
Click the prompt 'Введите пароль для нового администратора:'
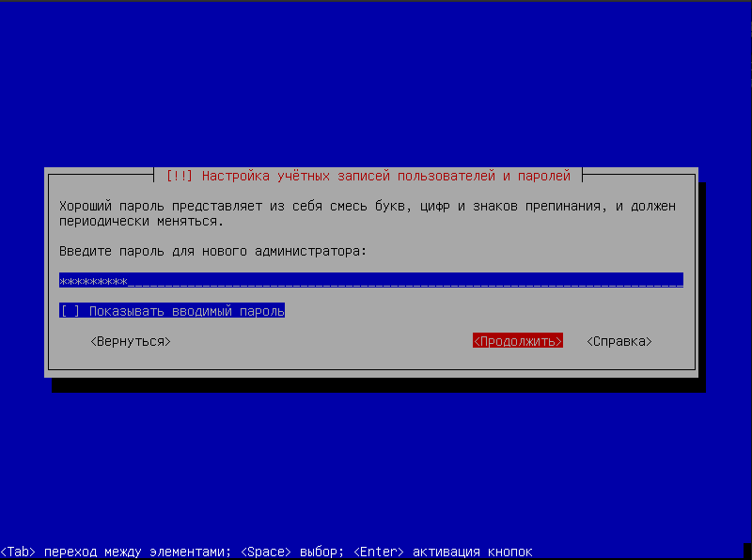(x=212, y=251)
